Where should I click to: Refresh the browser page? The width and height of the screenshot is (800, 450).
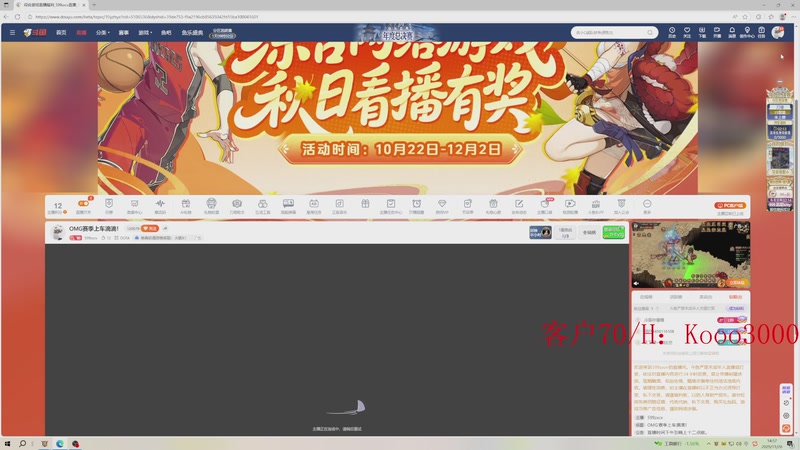click(x=17, y=16)
